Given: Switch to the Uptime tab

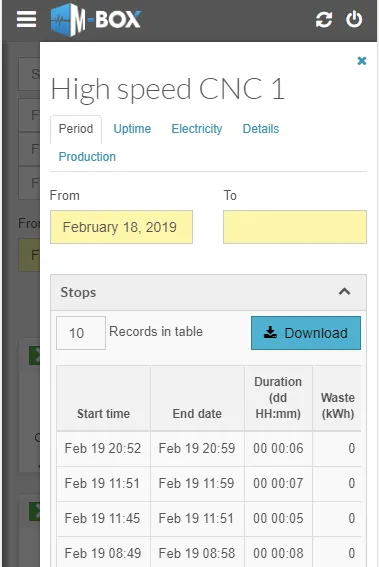Looking at the screenshot, I should tap(132, 129).
